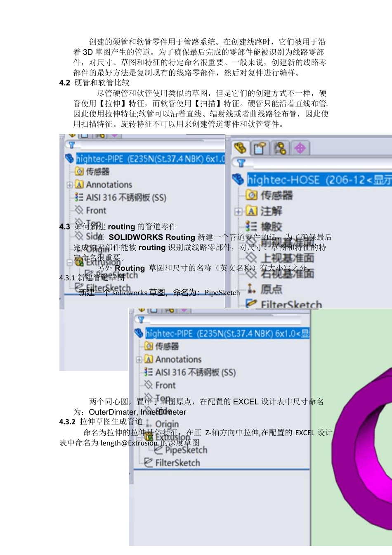Select Annotations label in upper PIPE tree
Screen dimensions: 392x555
pos(109,185)
